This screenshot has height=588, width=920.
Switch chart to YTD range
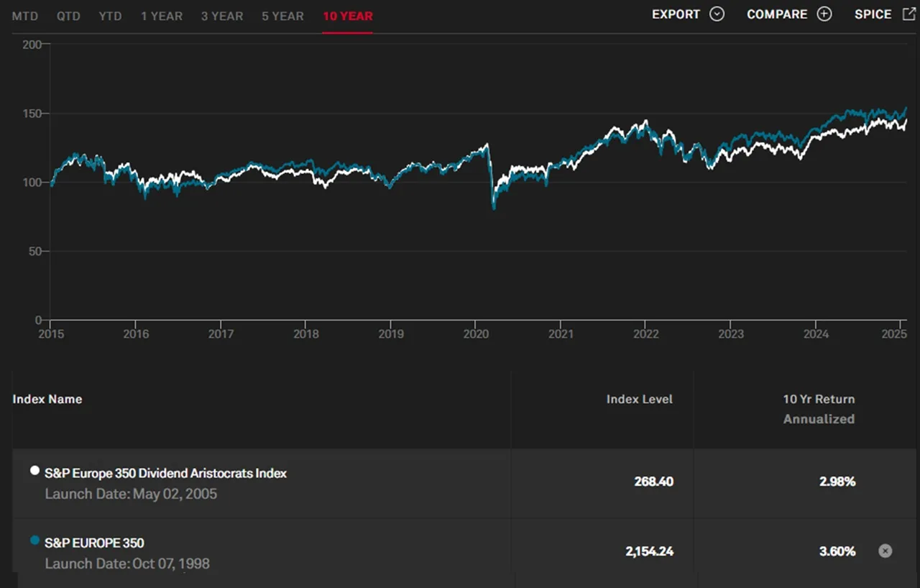click(x=111, y=16)
